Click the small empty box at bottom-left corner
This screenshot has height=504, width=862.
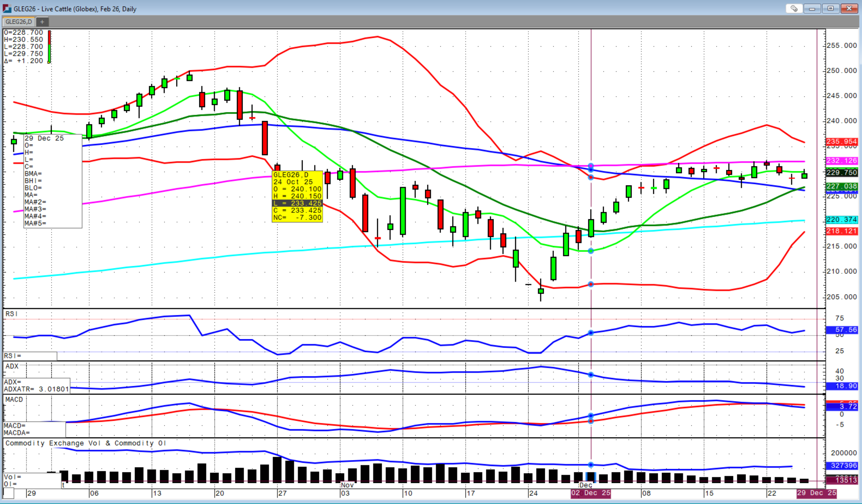point(8,493)
